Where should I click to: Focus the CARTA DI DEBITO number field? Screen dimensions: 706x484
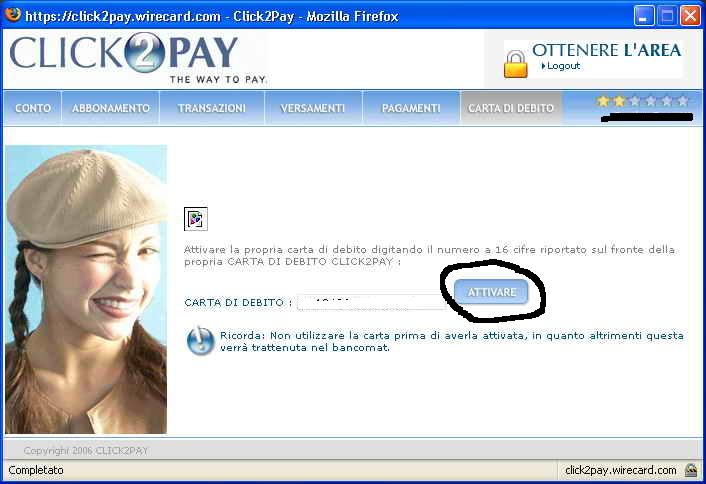click(x=371, y=302)
